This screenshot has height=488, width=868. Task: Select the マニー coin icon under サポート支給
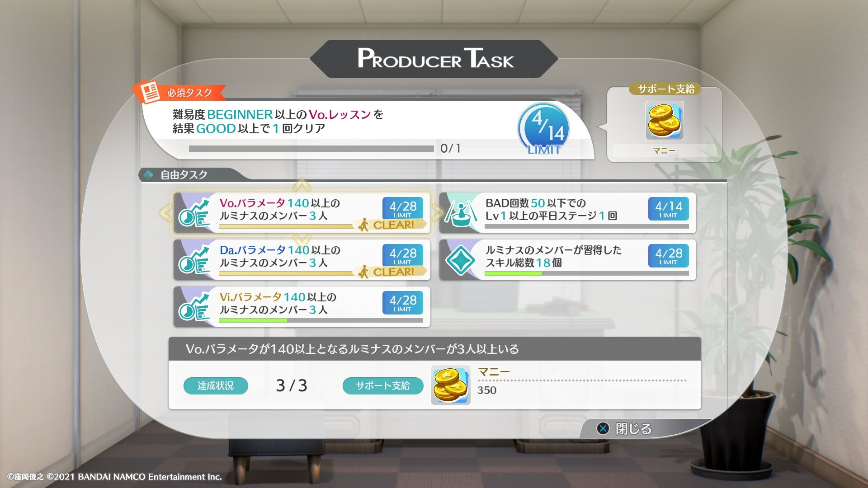(664, 120)
